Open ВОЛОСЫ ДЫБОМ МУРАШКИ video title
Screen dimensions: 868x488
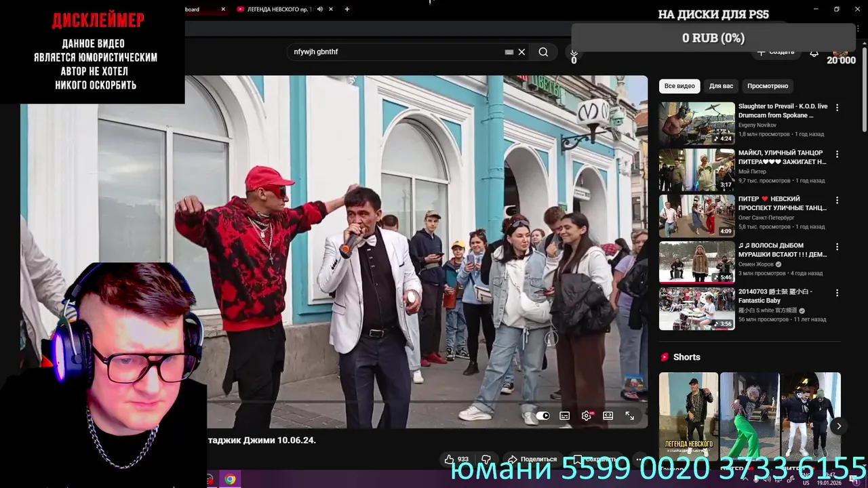782,250
